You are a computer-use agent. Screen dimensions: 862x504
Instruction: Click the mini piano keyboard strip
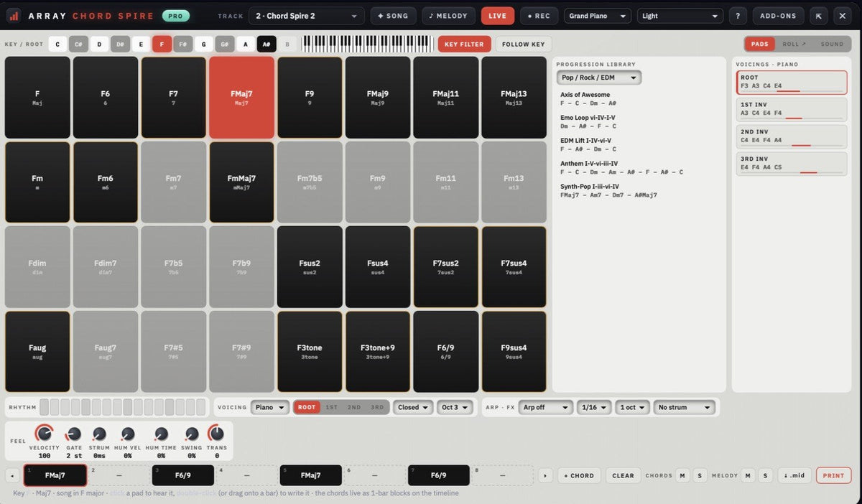coord(368,44)
